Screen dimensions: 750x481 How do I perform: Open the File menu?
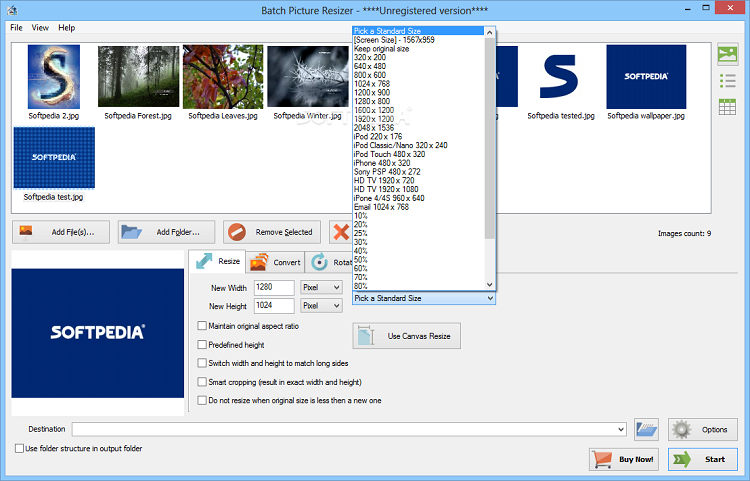pos(16,28)
